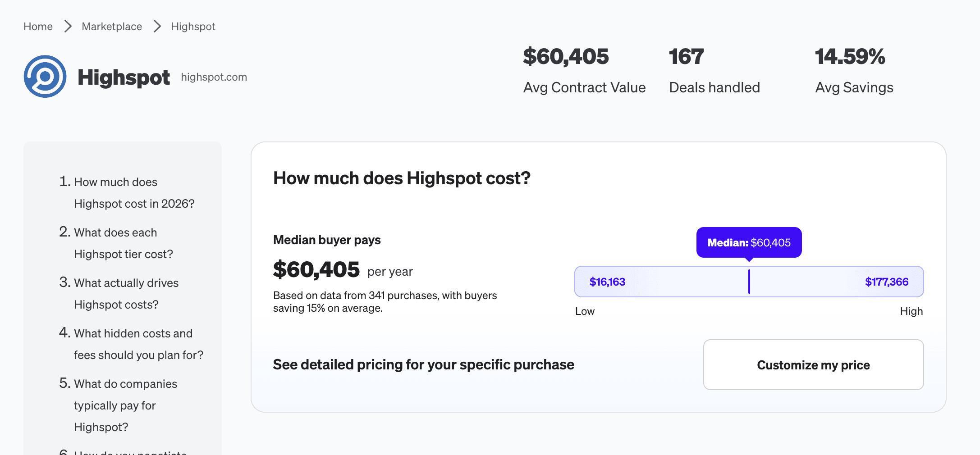The image size is (980, 455).
Task: Click the 14.59% Avg Savings stat
Action: point(854,70)
